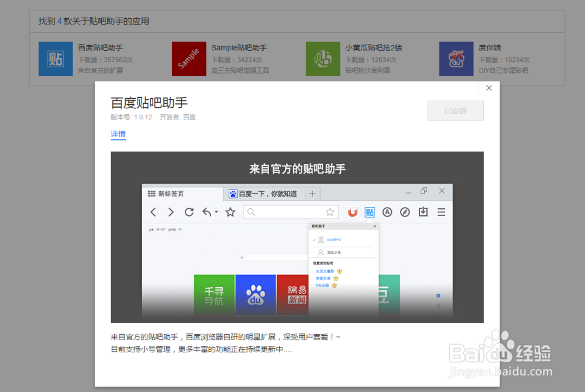Click the 来自官方的贴吧助手 preview screenshot

click(297, 237)
